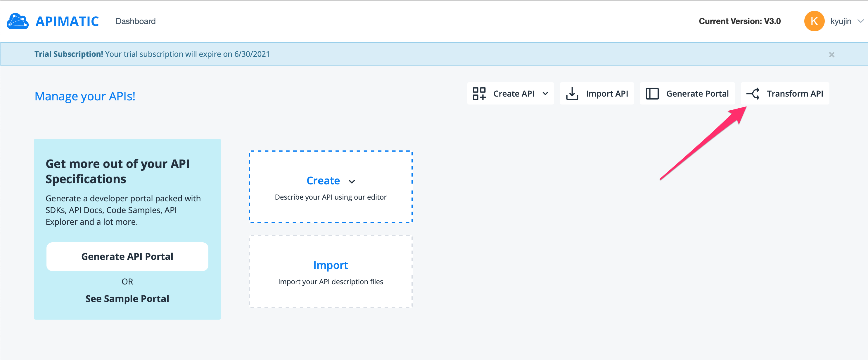868x360 pixels.
Task: Click the Transform API branching icon
Action: point(753,93)
